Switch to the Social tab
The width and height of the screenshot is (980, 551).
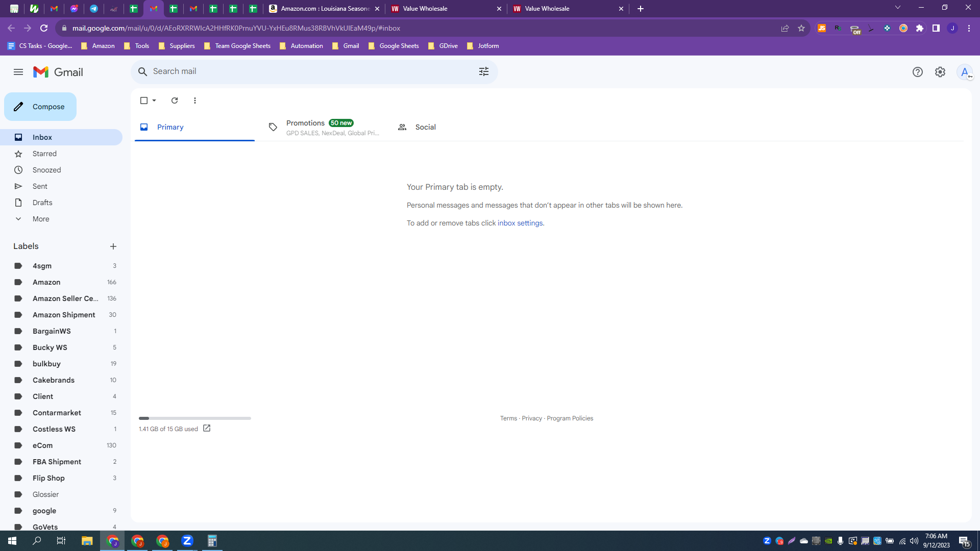[x=417, y=127]
